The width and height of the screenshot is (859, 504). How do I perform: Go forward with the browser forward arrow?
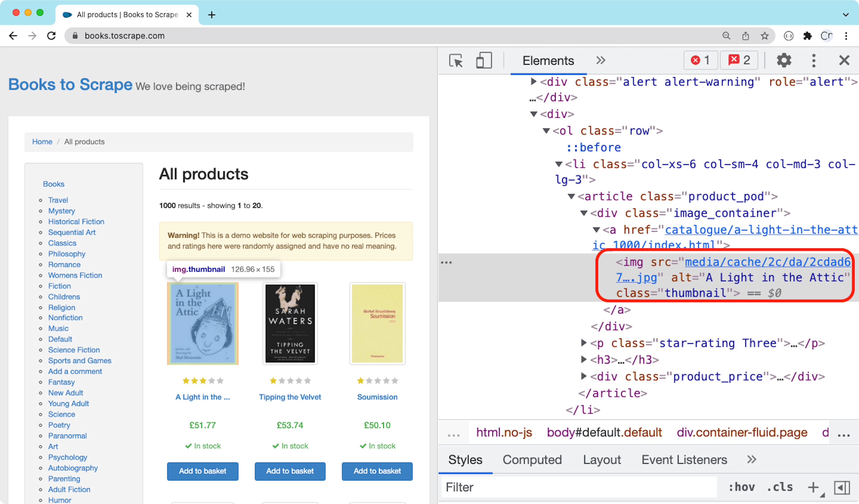coord(32,36)
